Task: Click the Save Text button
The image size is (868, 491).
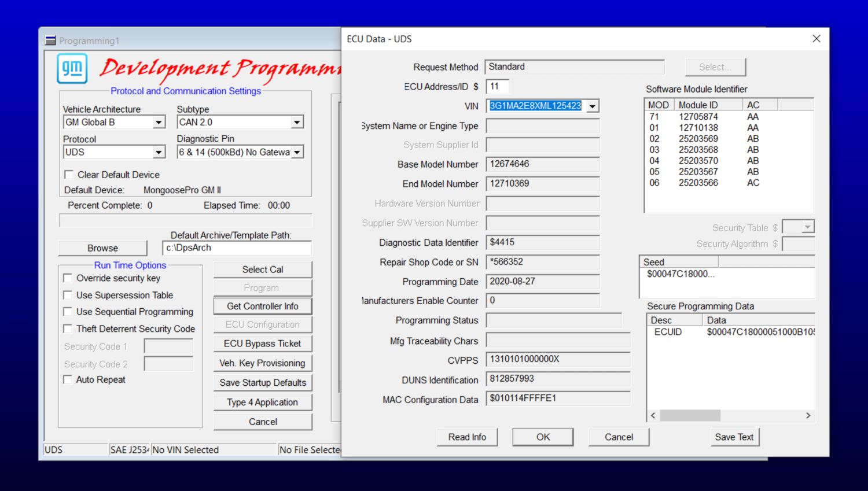Action: 734,437
